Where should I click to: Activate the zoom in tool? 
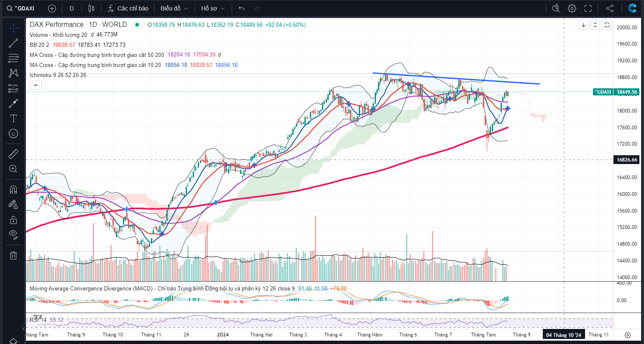(13, 169)
